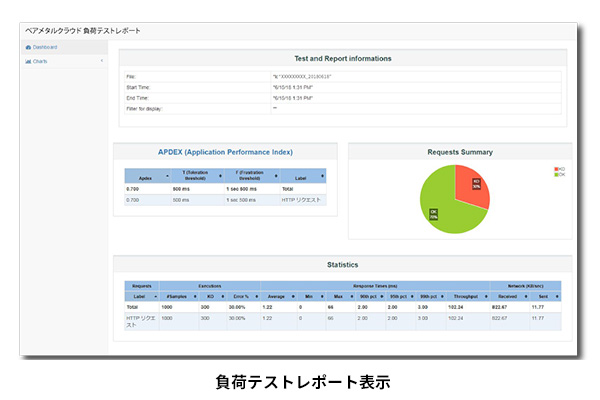Click the ベアメタルクラウド 負荷テストレポート title

(82, 30)
